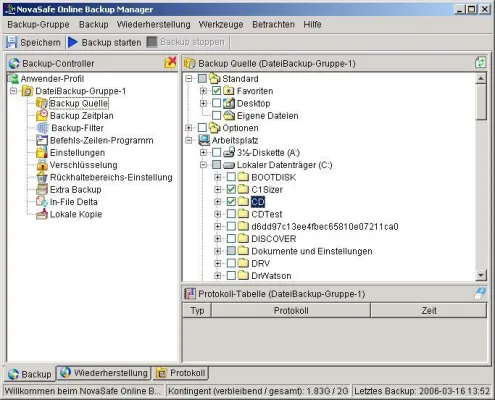The width and height of the screenshot is (495, 400).
Task: Click the Favoriten star folder icon
Action: (x=229, y=91)
